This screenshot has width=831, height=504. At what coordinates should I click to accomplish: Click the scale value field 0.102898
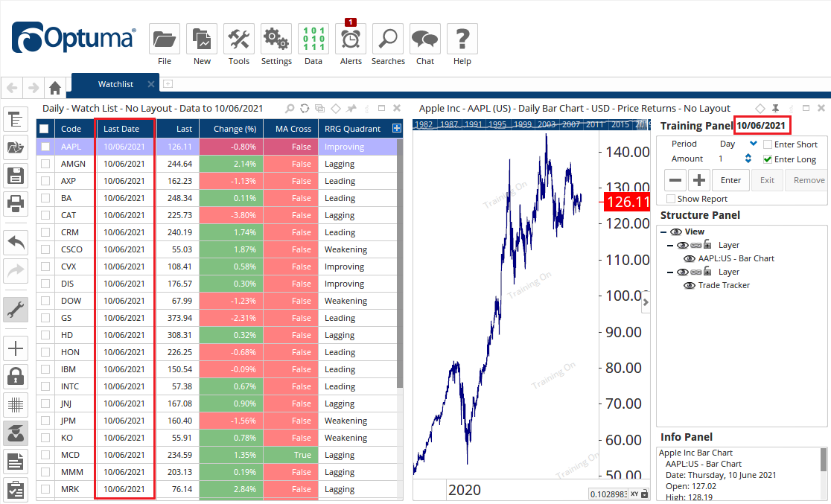(608, 494)
